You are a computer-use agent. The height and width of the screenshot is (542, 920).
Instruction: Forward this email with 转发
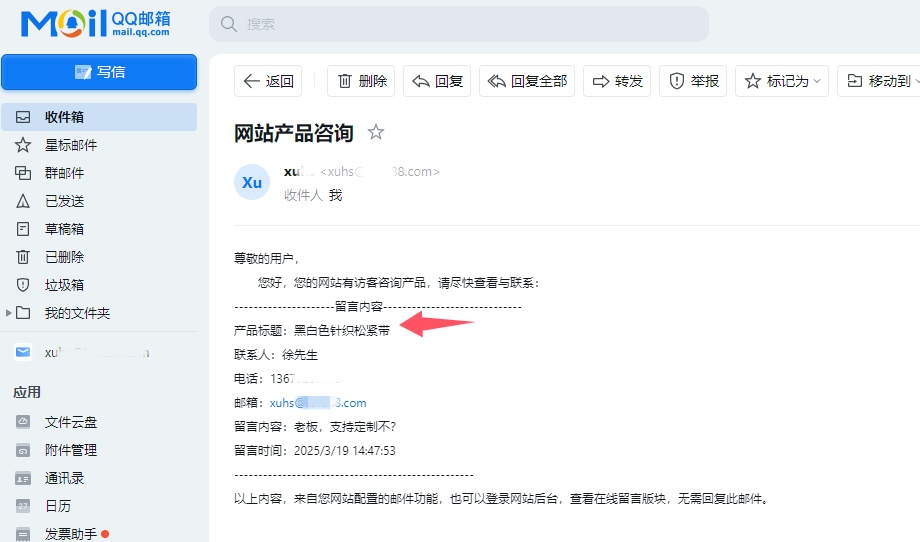(x=617, y=81)
